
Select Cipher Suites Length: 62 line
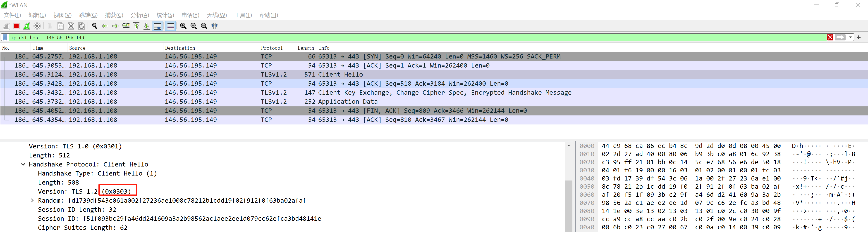83,228
